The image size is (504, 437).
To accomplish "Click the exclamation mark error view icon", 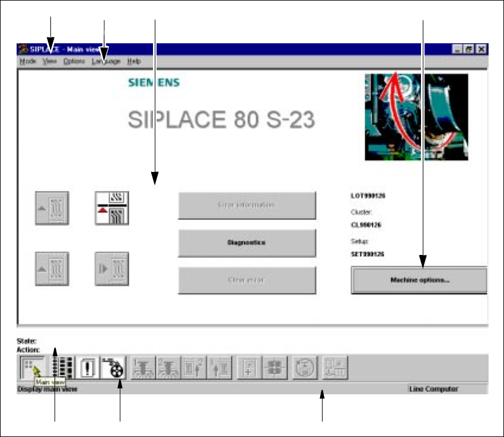I will (x=88, y=368).
